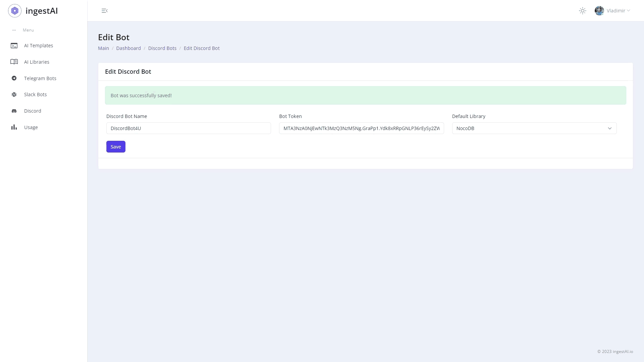Image resolution: width=644 pixels, height=362 pixels.
Task: Click the Telegram Bots icon
Action: point(14,78)
